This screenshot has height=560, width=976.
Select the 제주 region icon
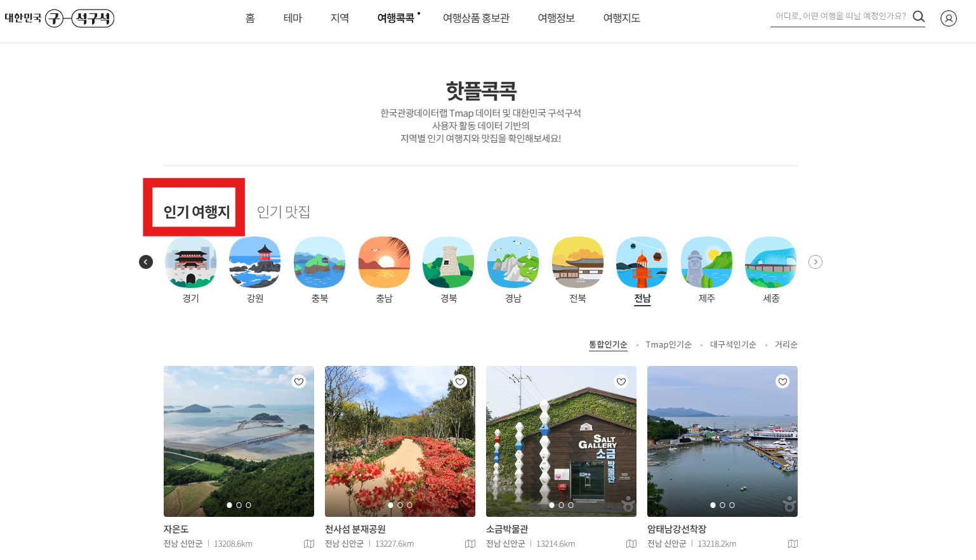tap(706, 261)
